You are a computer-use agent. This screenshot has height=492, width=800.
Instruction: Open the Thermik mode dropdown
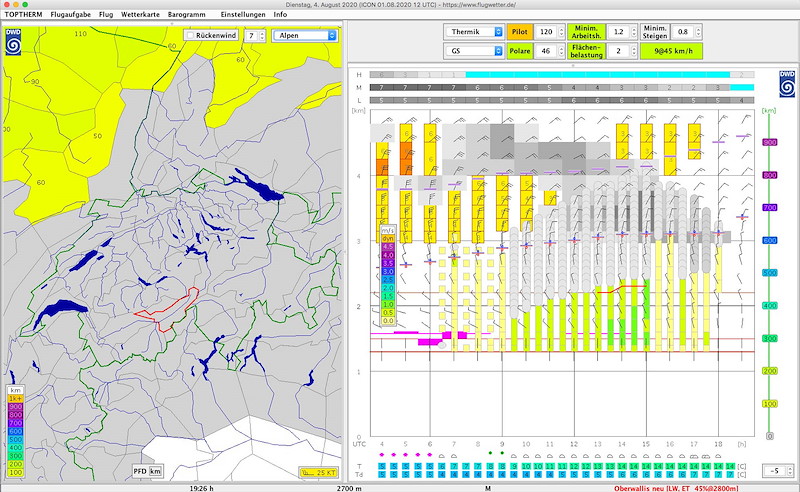click(474, 32)
